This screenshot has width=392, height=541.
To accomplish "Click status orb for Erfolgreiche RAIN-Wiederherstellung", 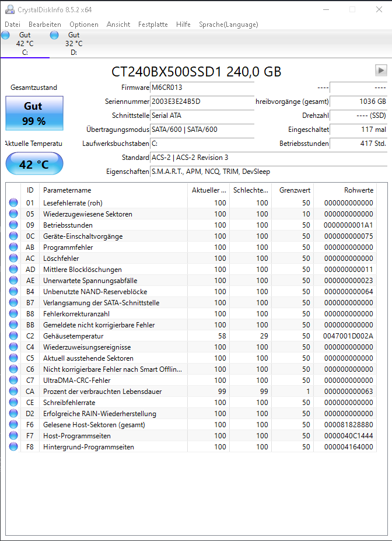I will tap(13, 413).
